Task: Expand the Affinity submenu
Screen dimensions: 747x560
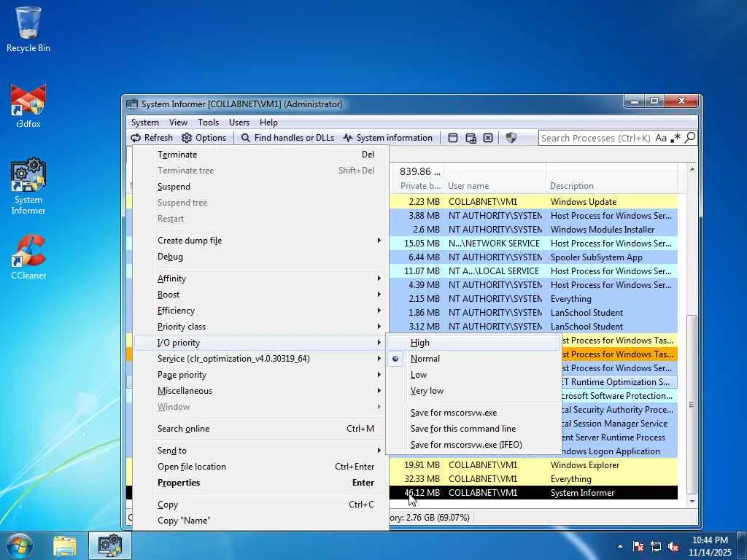Action: (260, 279)
